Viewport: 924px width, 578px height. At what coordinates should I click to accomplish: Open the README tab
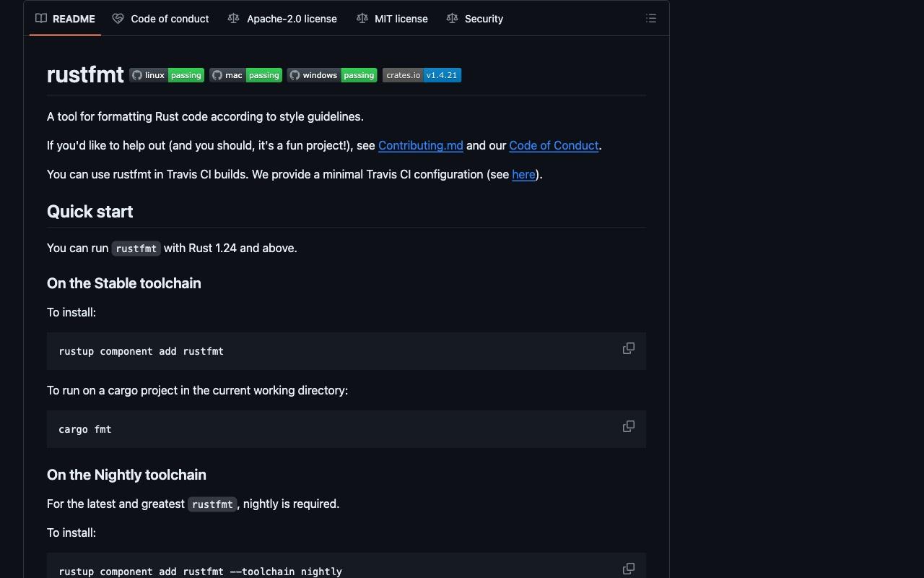point(65,19)
